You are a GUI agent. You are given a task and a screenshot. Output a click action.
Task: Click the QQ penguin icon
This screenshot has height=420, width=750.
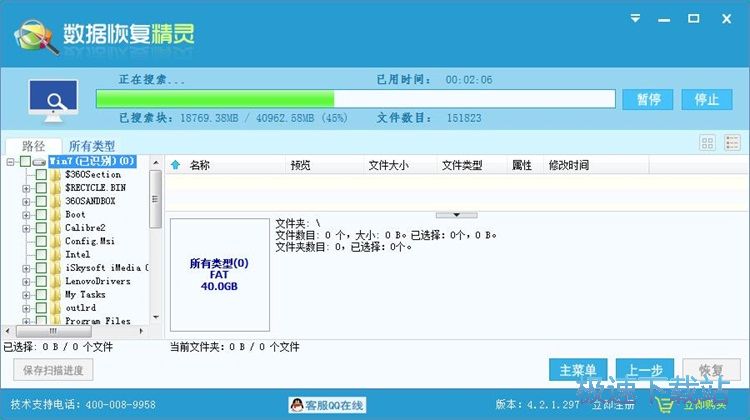(x=297, y=405)
